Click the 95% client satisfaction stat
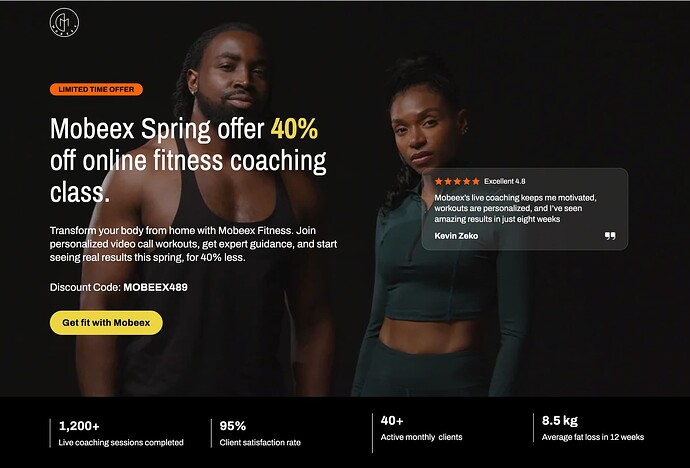The height and width of the screenshot is (468, 690). click(x=260, y=433)
